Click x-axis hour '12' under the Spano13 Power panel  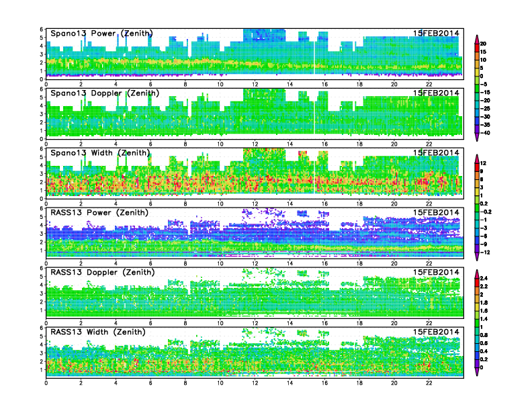255,85
